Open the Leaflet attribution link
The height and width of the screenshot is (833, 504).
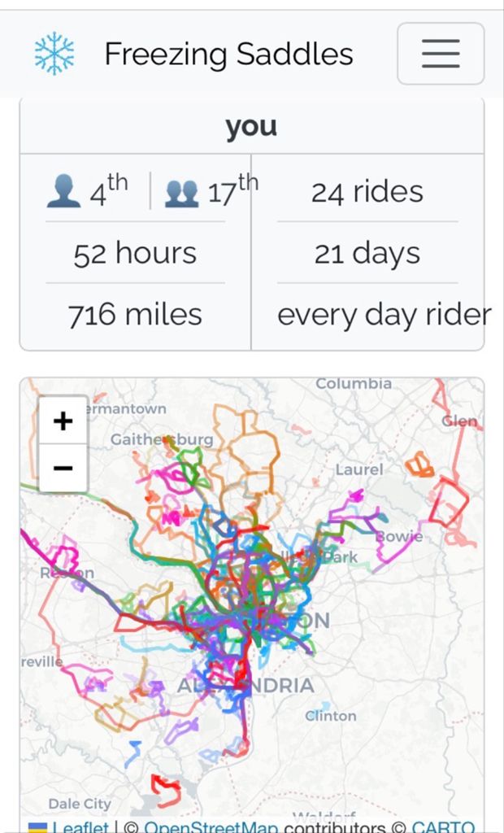point(80,826)
